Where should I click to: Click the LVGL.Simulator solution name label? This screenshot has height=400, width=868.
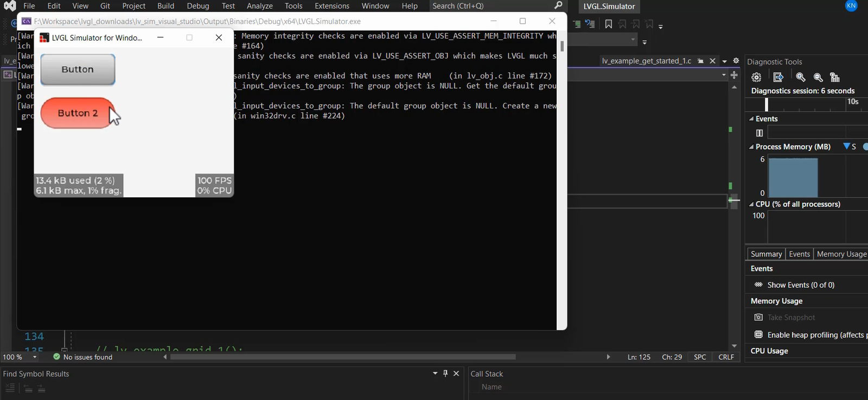(609, 7)
